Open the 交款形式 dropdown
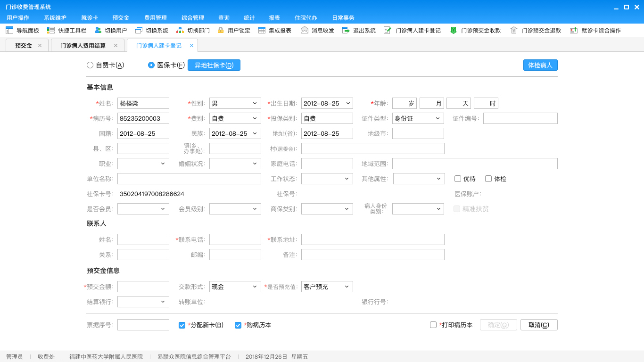644x362 pixels. [x=235, y=287]
